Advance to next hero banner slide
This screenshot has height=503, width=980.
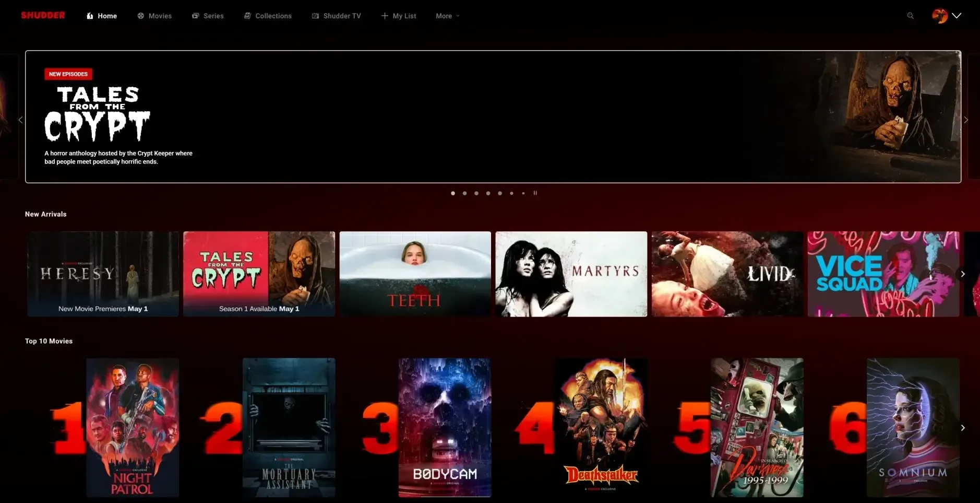point(966,120)
